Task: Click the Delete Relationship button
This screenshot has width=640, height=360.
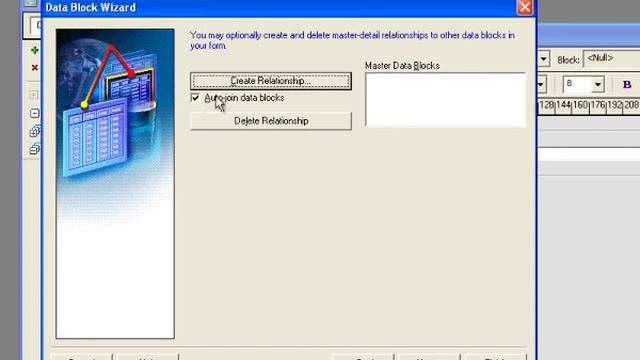Action: tap(271, 121)
